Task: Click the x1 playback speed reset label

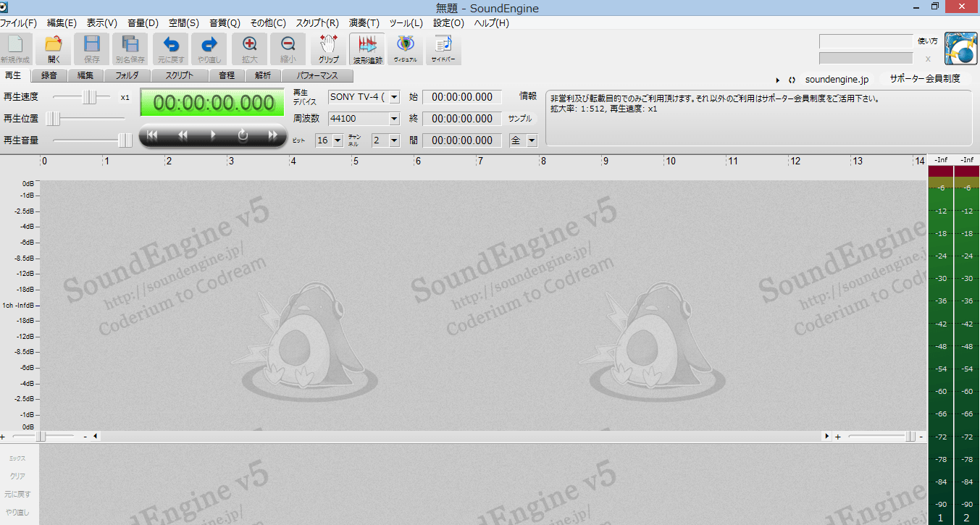Action: point(125,97)
